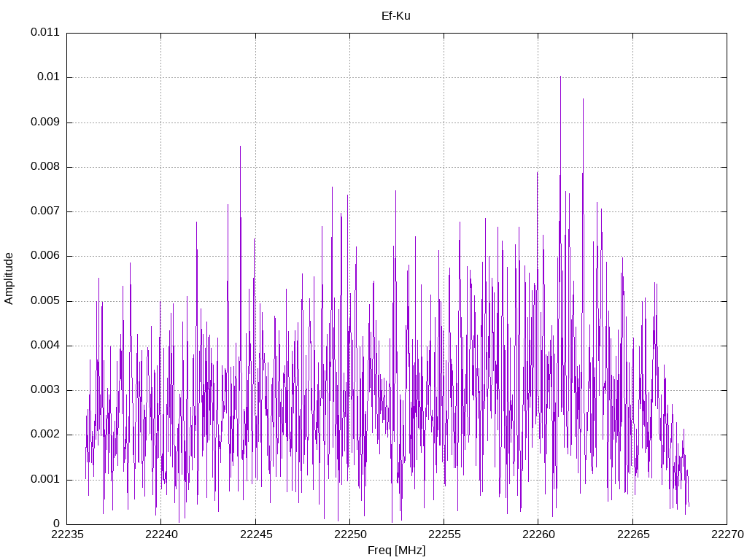This screenshot has height=560, width=747.
Task: Click the x-axis tick label 22265
Action: click(x=633, y=534)
